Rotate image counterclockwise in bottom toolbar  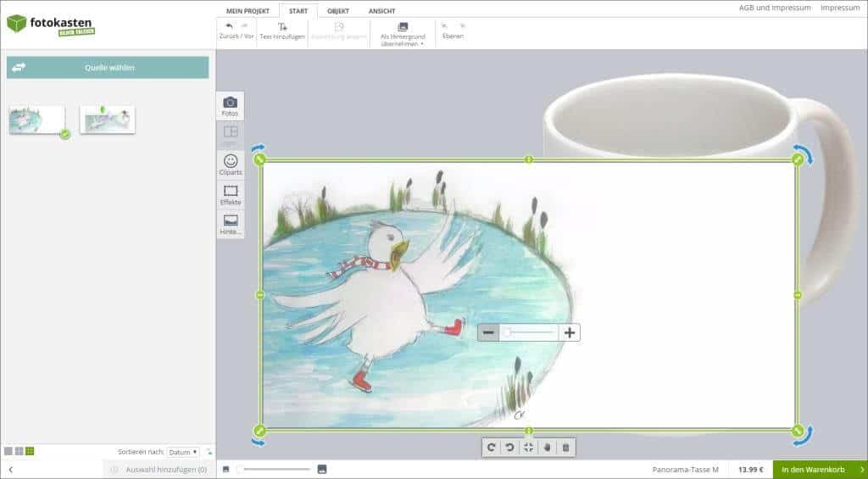click(x=509, y=448)
